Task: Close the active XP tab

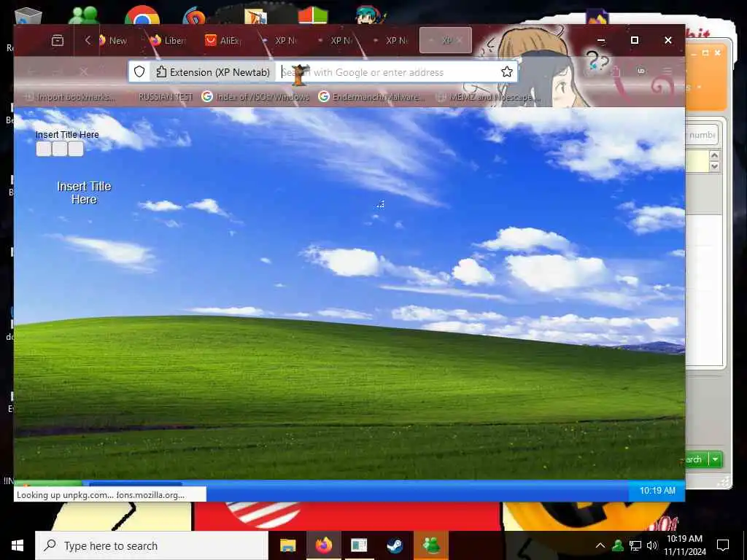Action: (x=460, y=41)
